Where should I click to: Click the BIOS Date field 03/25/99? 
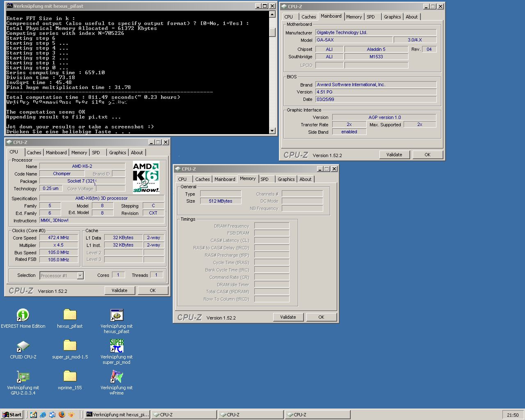click(376, 99)
